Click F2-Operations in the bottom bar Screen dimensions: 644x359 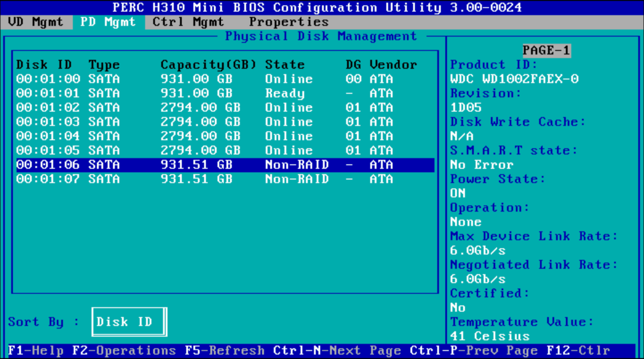point(124,351)
